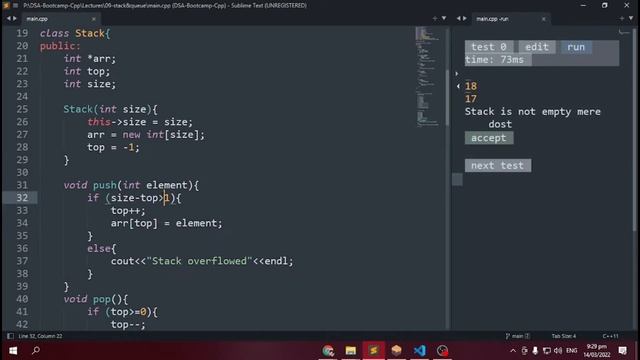
Task: Click 'void pop(){' line
Action: 96,299
